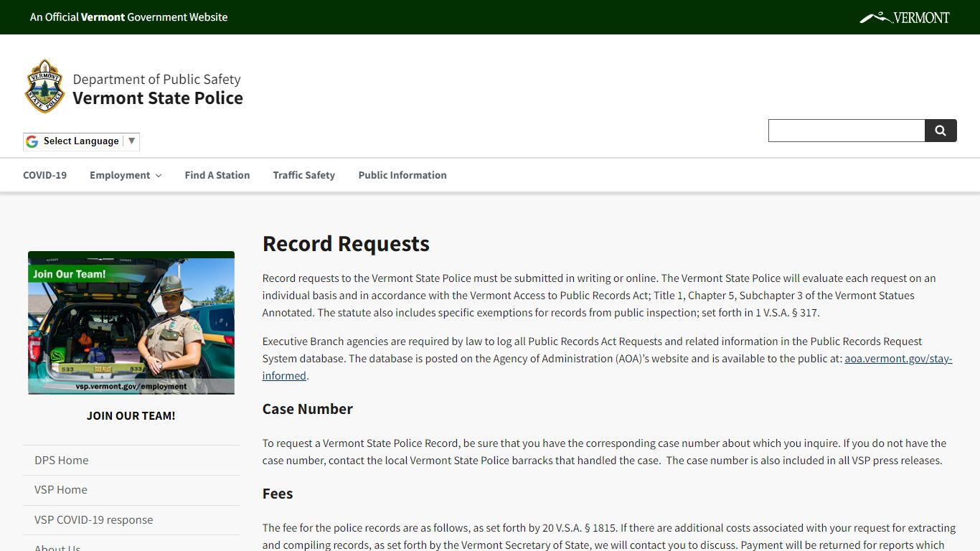Click Vermont State Police site title
This screenshot has height=551, width=980.
pos(158,98)
